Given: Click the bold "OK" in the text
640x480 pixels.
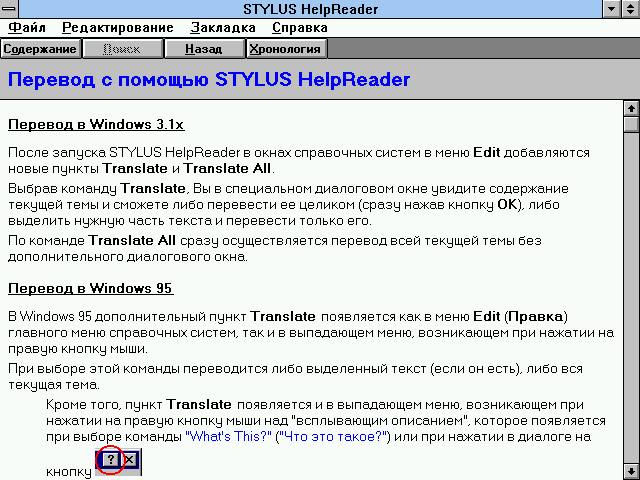Looking at the screenshot, I should click(x=507, y=204).
